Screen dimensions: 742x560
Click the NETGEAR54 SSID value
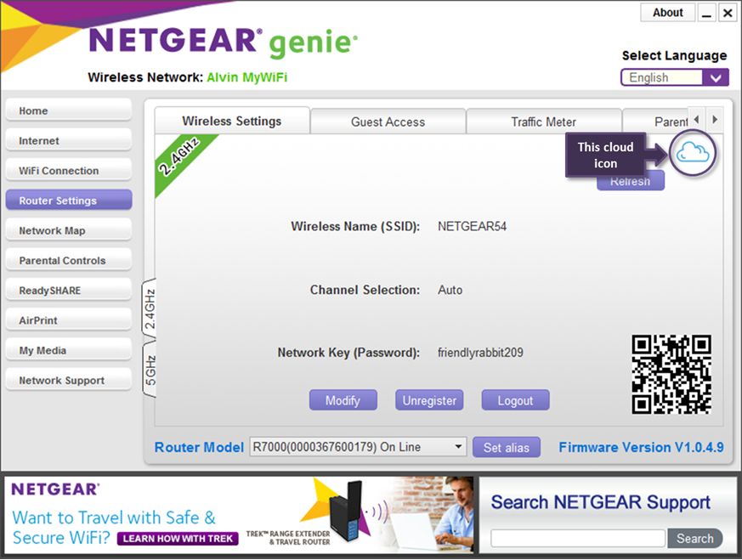472,226
